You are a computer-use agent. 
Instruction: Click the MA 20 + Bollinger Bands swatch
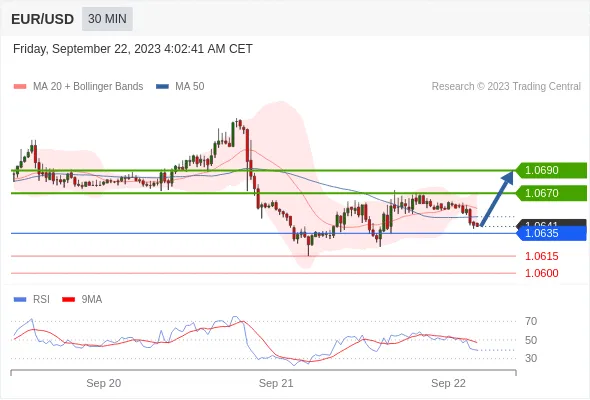pyautogui.click(x=20, y=87)
